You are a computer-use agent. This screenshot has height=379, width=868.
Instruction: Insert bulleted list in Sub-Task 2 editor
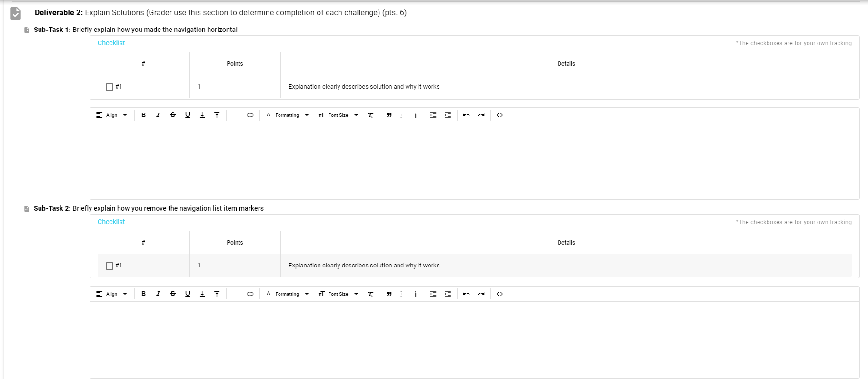pos(404,294)
